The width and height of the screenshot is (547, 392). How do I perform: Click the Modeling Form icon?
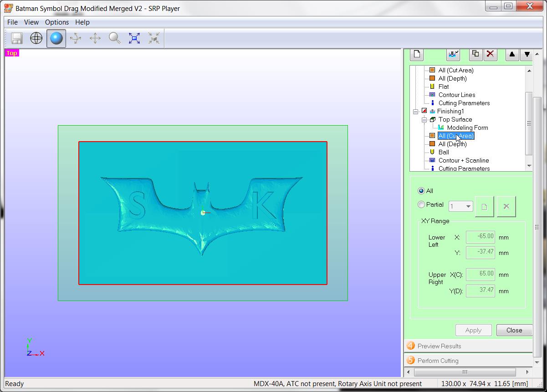[441, 127]
